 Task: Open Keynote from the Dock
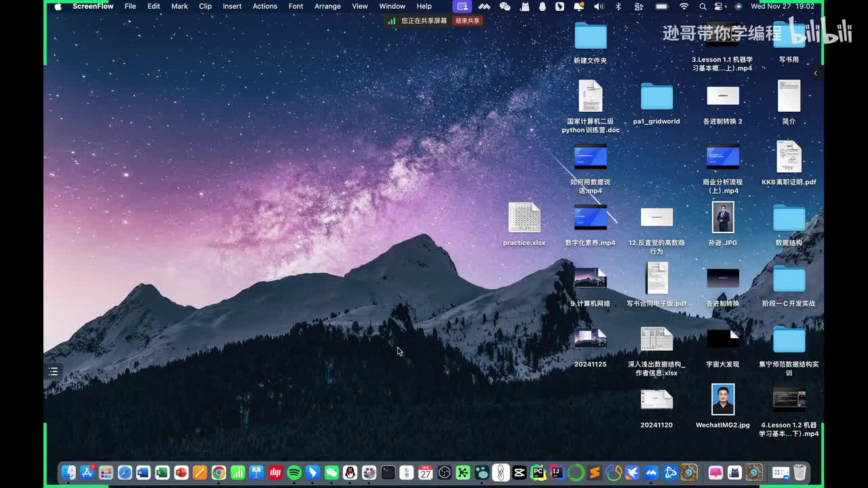(x=256, y=472)
